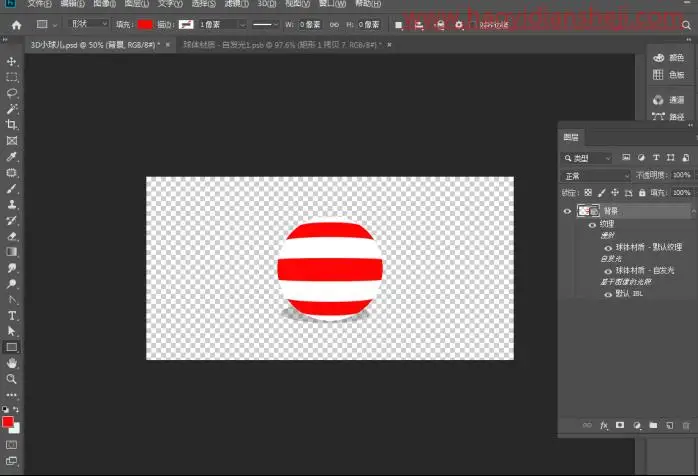
Task: Open the 滤镜 menu
Action: pyautogui.click(x=236, y=4)
